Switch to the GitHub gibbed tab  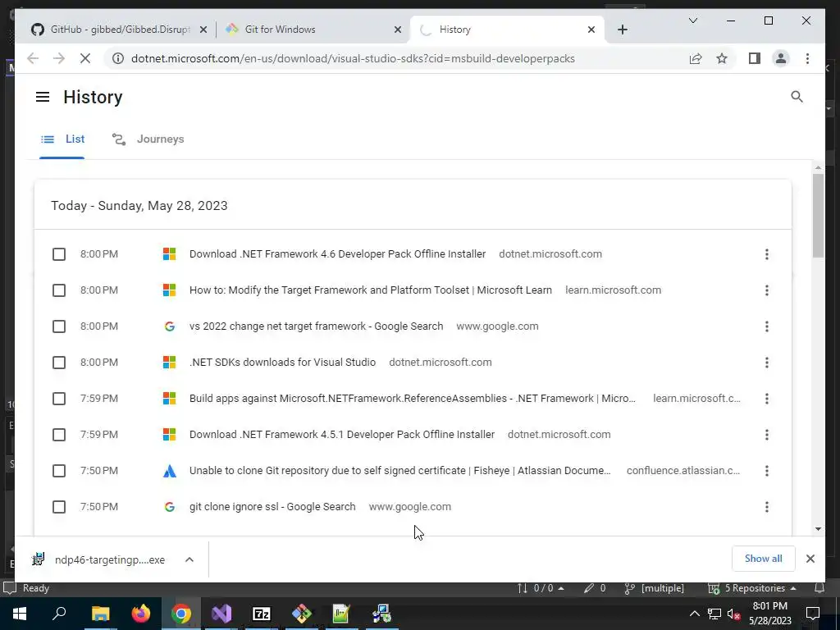click(120, 30)
